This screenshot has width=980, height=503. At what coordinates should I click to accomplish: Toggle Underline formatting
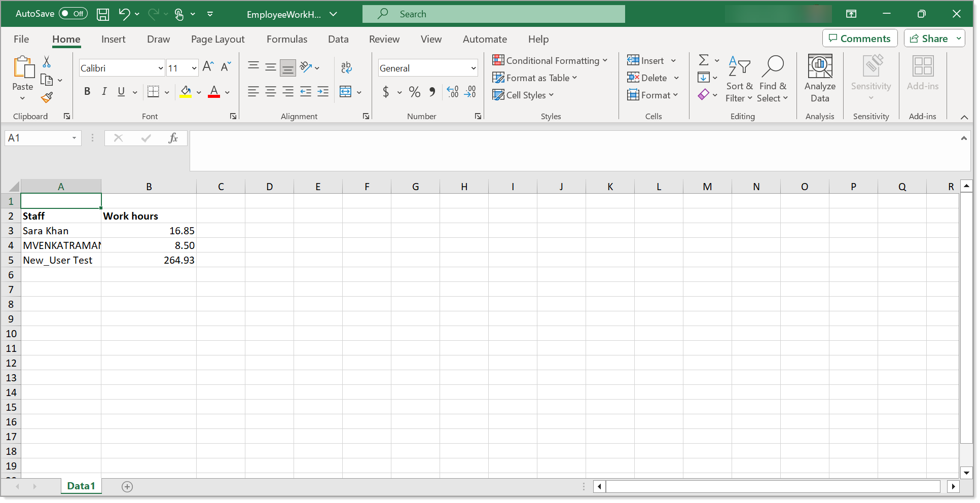[121, 92]
